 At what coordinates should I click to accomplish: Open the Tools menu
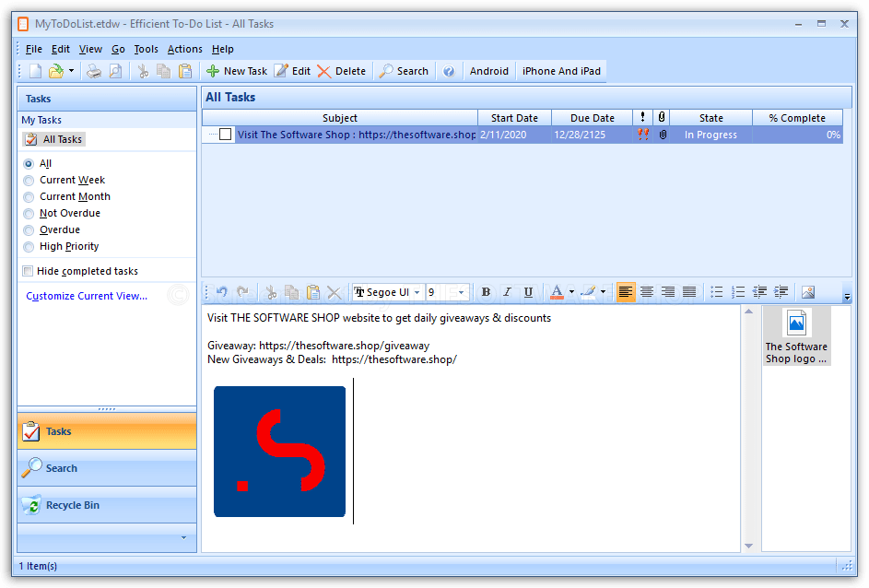pos(146,49)
